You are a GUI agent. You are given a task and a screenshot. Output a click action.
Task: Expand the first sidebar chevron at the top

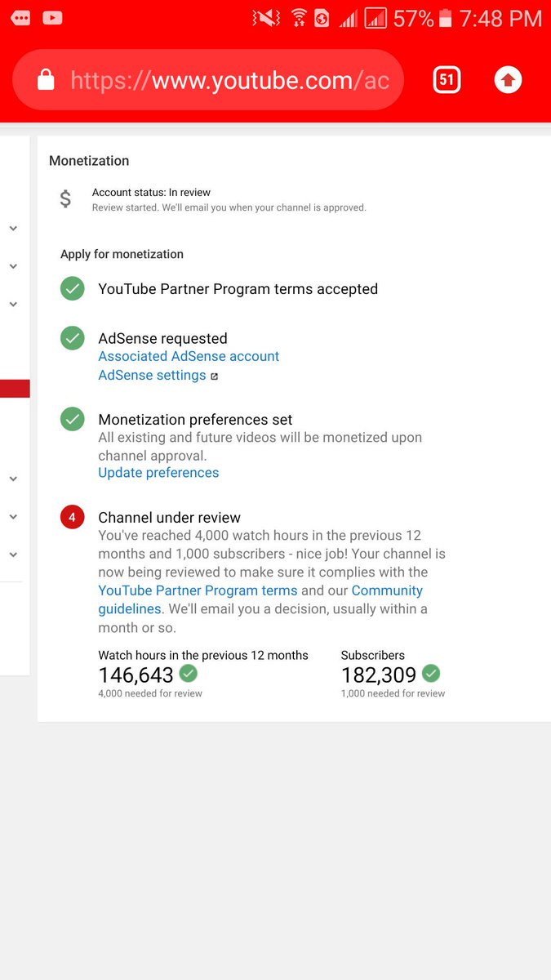coord(13,229)
